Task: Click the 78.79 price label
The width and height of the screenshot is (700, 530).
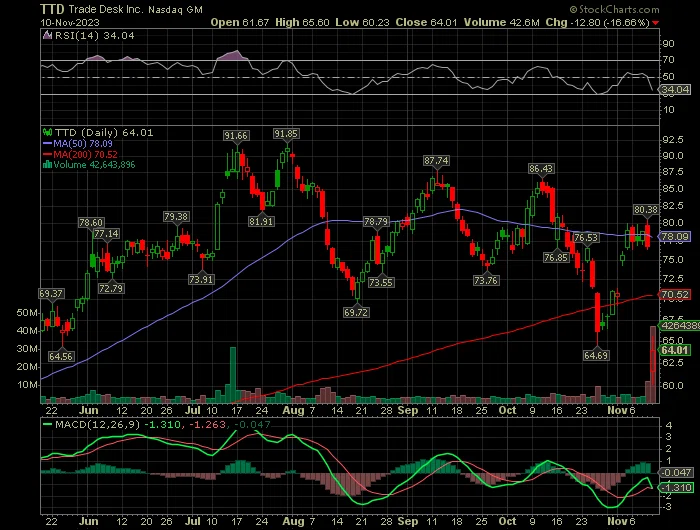Action: (x=376, y=221)
